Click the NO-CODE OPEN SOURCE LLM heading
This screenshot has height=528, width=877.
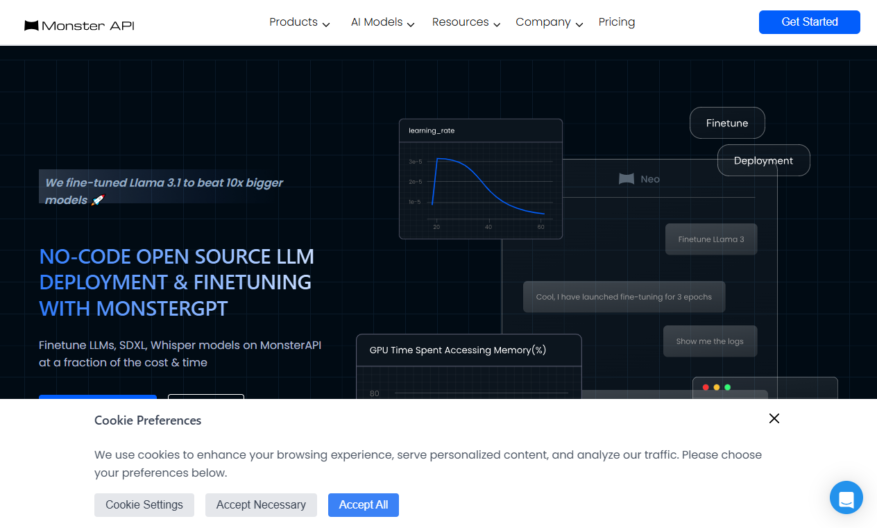(x=177, y=282)
